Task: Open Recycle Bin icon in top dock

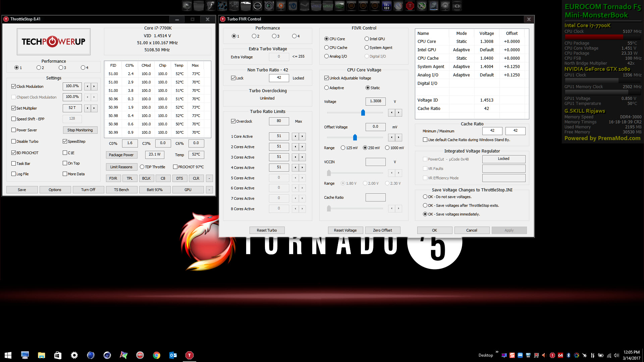Action: coord(457,6)
